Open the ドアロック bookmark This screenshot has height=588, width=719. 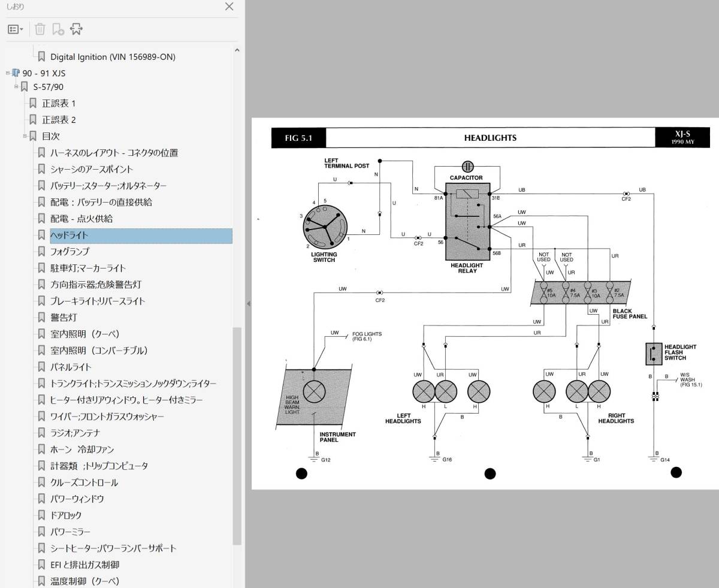click(x=66, y=515)
